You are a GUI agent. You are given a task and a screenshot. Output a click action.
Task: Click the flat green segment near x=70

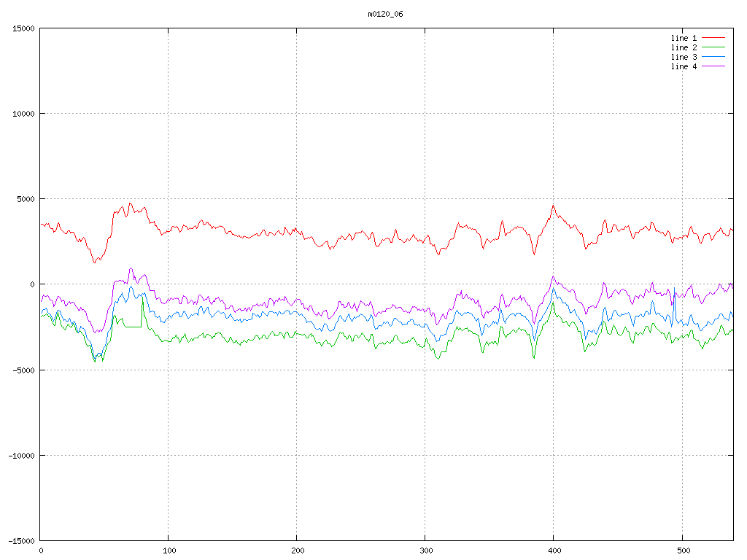(133, 327)
